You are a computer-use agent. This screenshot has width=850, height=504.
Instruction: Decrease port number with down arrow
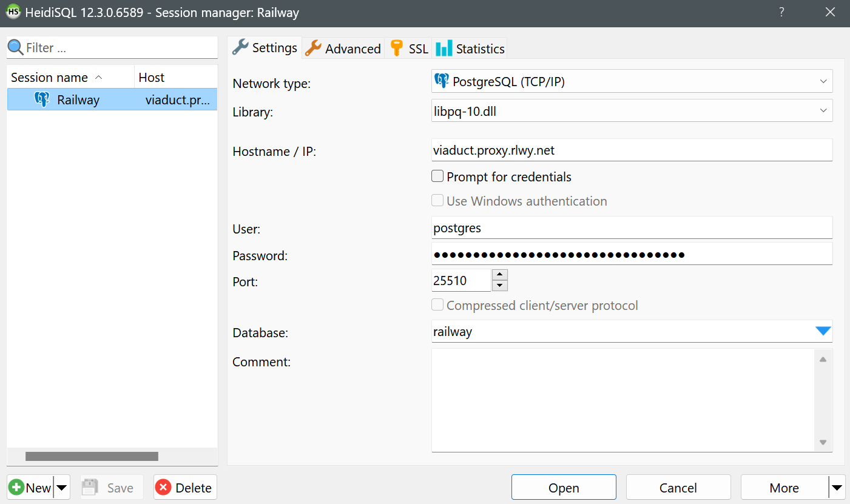[x=500, y=286]
